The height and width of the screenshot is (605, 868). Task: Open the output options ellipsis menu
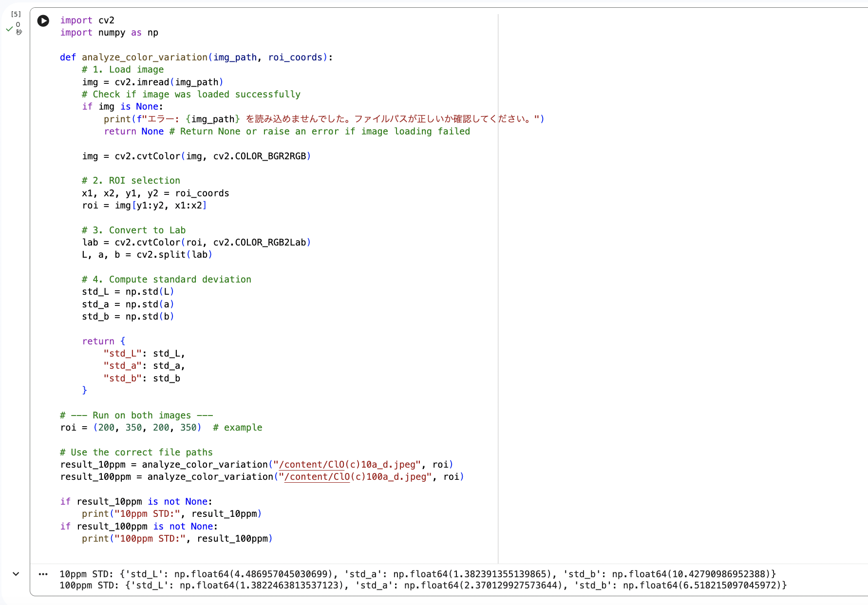(44, 574)
